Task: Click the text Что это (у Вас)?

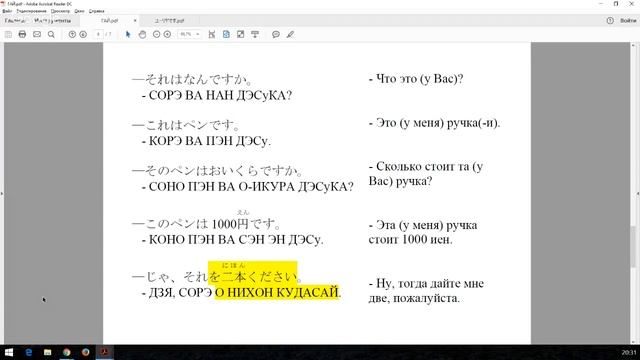Action: [x=420, y=78]
